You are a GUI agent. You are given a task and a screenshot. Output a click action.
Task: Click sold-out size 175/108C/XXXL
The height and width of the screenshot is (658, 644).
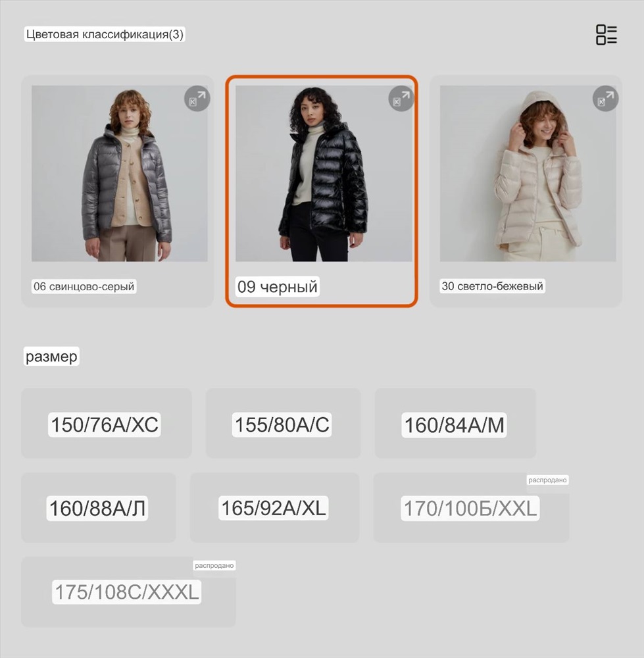point(128,592)
